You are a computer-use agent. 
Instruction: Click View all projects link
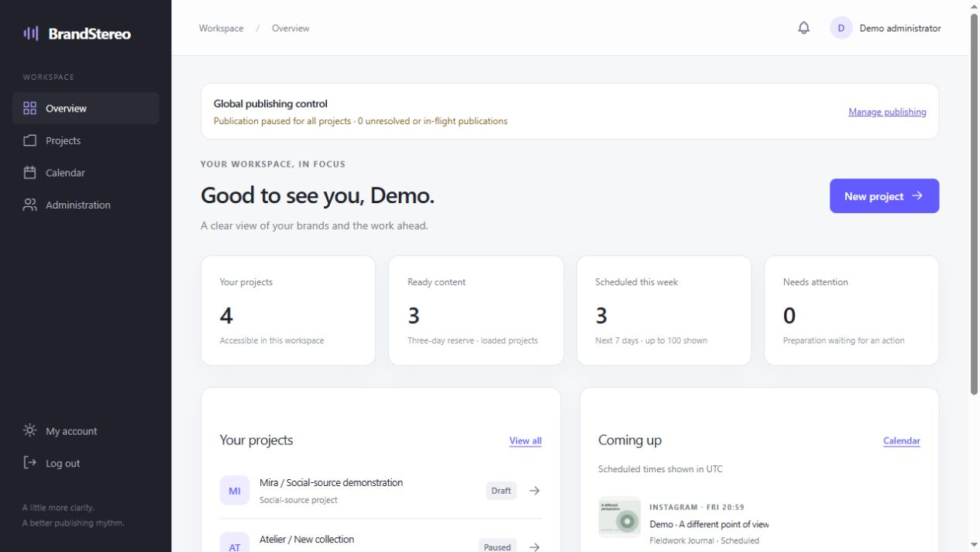(525, 440)
